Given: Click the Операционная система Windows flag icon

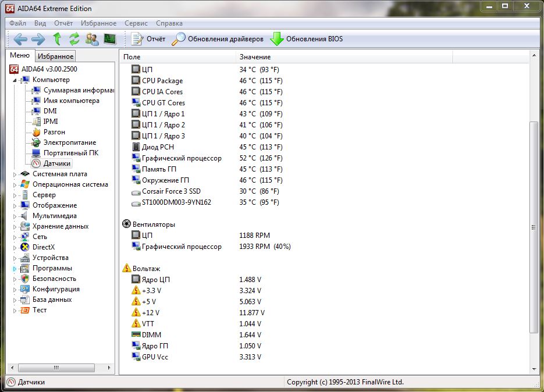Looking at the screenshot, I should click(x=24, y=184).
